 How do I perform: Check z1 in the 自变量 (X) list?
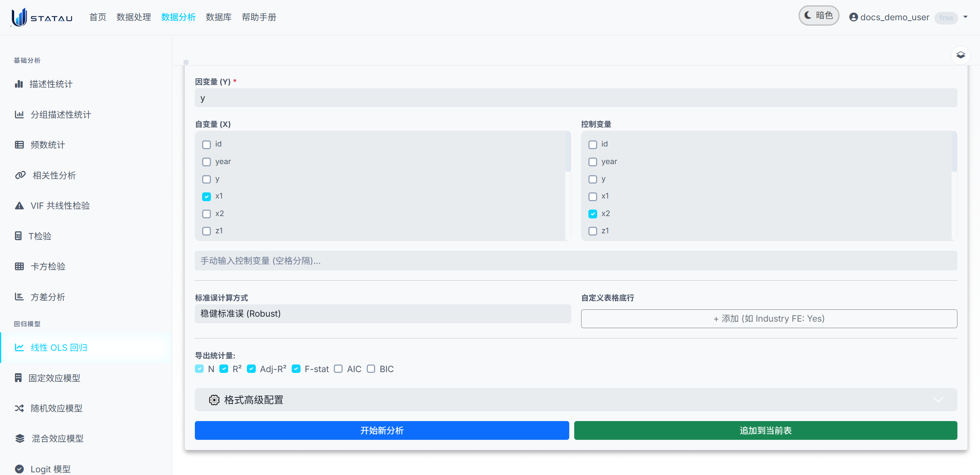(x=206, y=231)
